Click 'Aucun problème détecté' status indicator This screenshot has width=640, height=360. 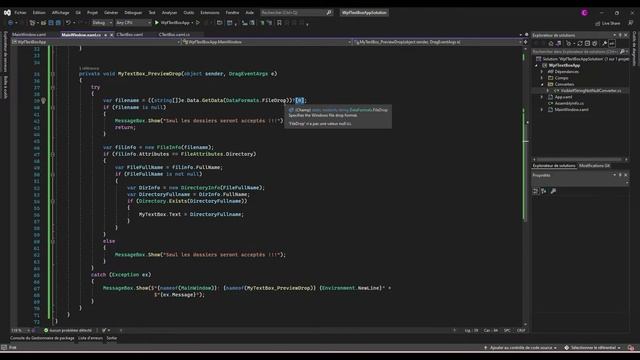68,330
